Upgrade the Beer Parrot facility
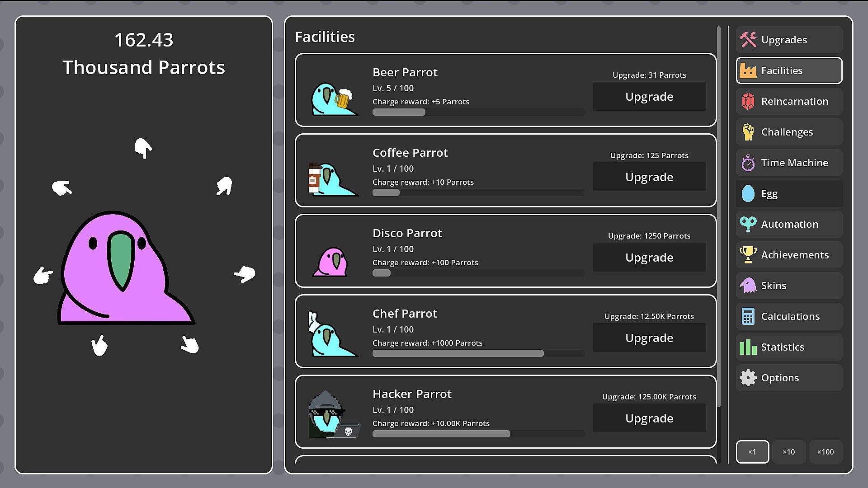 click(x=649, y=96)
